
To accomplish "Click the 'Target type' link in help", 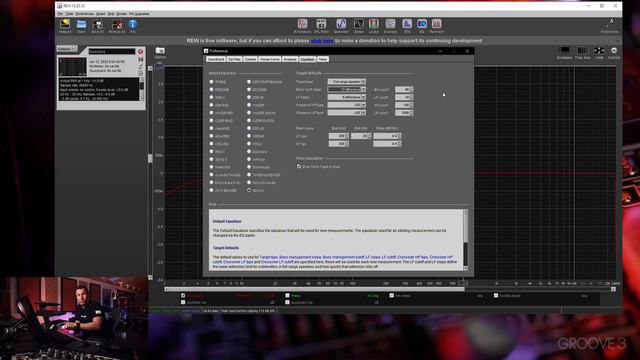I will [x=269, y=257].
